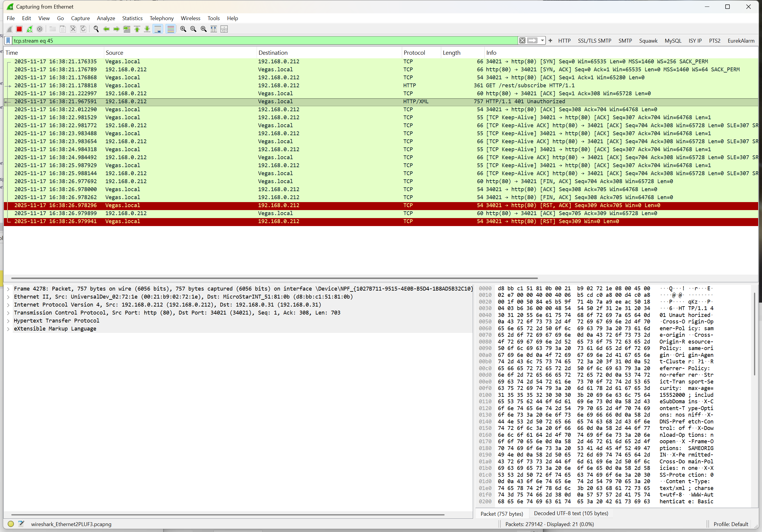Zoom in on packet text
This screenshot has height=532, width=762.
(183, 29)
